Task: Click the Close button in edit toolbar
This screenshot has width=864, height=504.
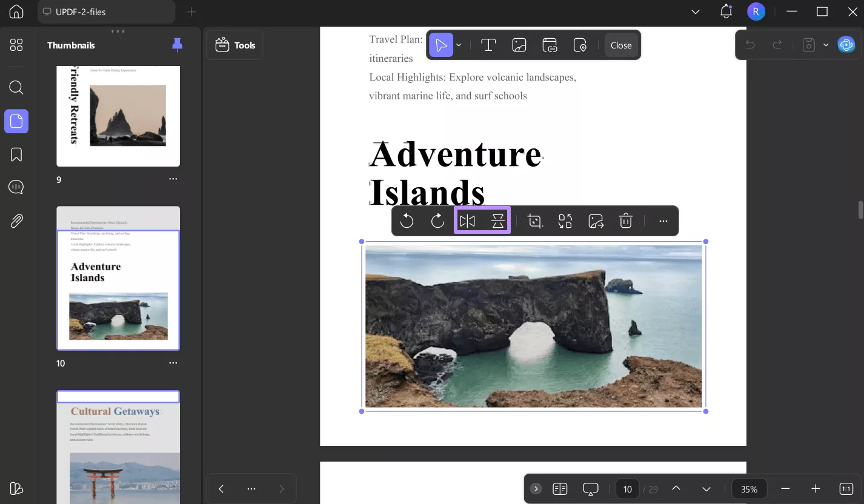Action: point(621,45)
